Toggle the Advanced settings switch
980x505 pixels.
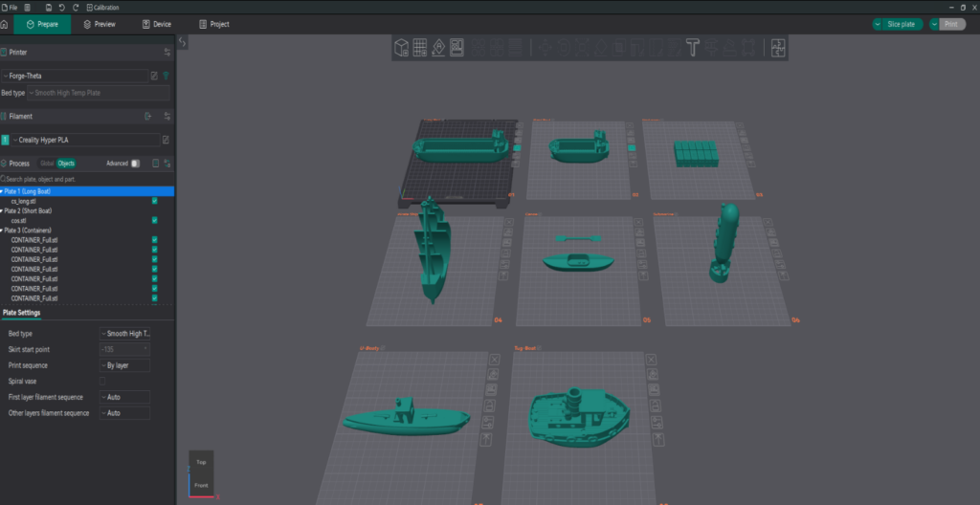(x=135, y=164)
